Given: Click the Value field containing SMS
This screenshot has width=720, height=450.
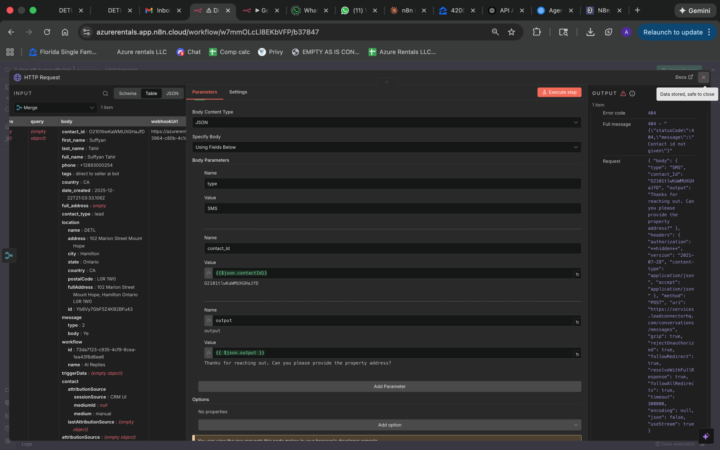Looking at the screenshot, I should coord(393,208).
